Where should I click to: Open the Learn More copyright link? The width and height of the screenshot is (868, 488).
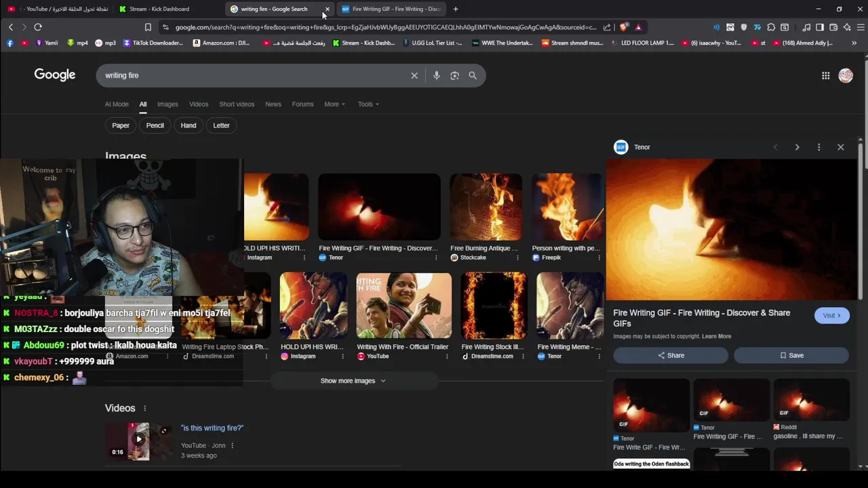coord(716,336)
